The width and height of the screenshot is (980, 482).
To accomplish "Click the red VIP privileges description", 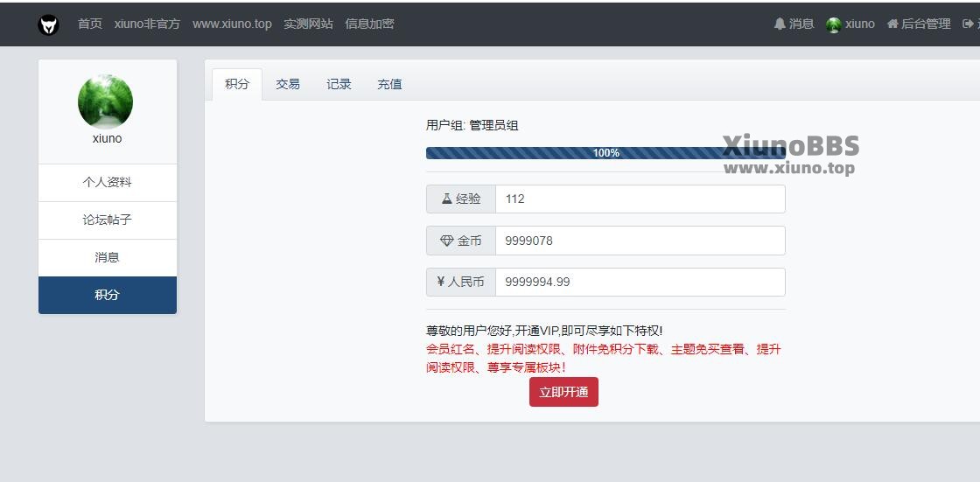I will [603, 359].
